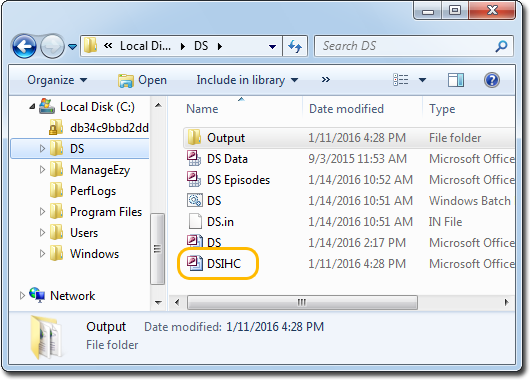
Task: Expand the DS folder tree node
Action: coord(42,148)
